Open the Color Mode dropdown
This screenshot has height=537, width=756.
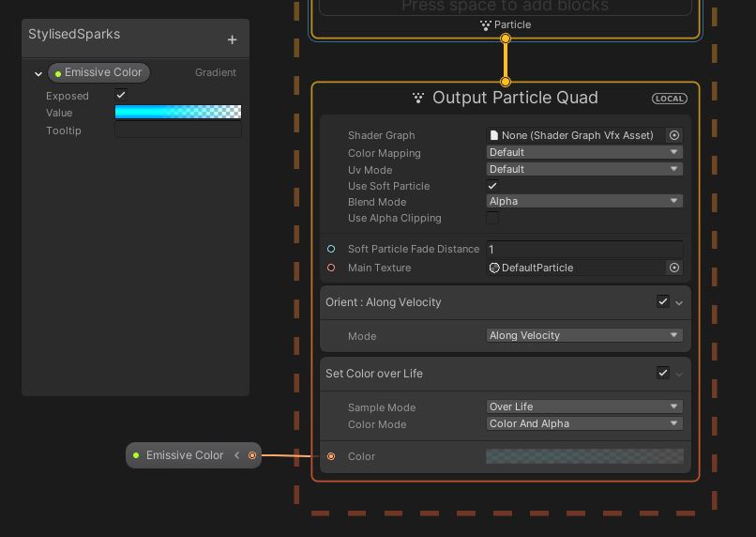[584, 423]
